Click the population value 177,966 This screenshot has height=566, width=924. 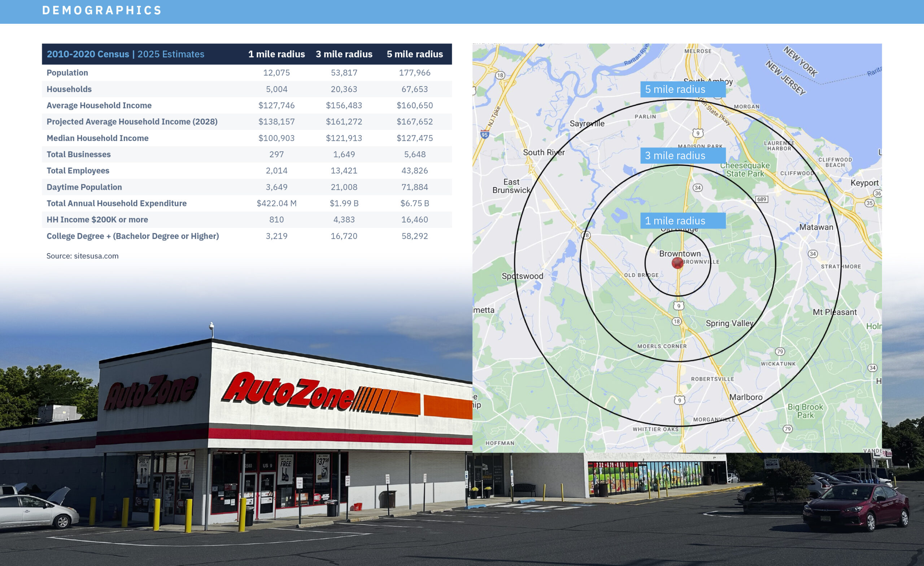pos(415,73)
